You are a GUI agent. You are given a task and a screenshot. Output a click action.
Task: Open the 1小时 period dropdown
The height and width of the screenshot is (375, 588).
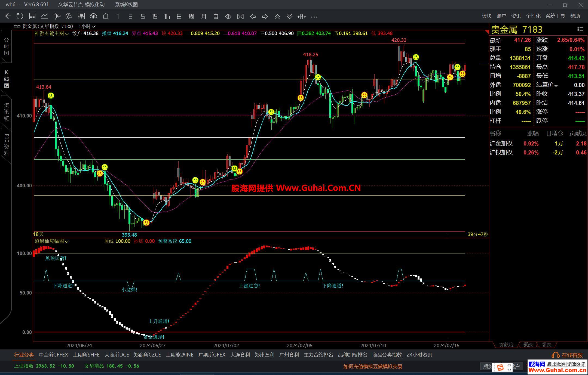pos(87,26)
